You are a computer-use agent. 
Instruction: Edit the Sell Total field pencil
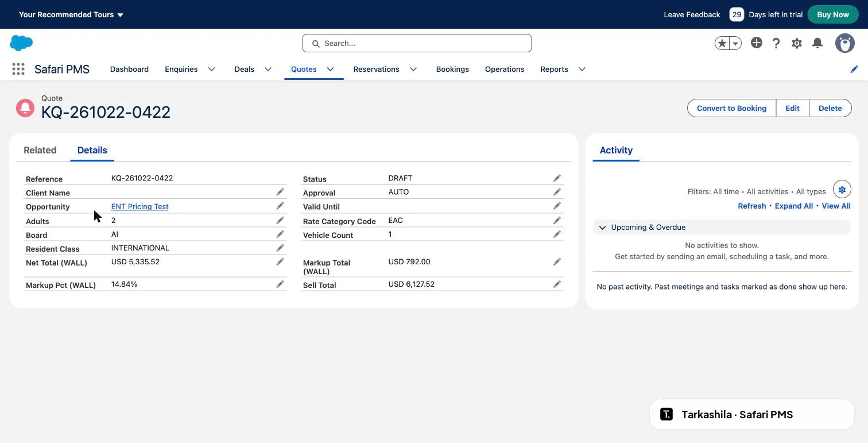pos(557,284)
